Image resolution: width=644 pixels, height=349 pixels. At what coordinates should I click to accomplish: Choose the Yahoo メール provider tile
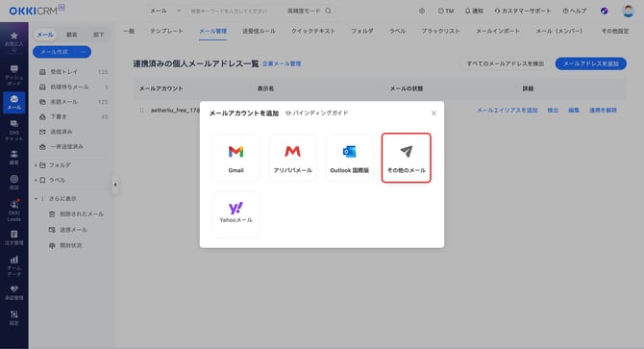(235, 213)
